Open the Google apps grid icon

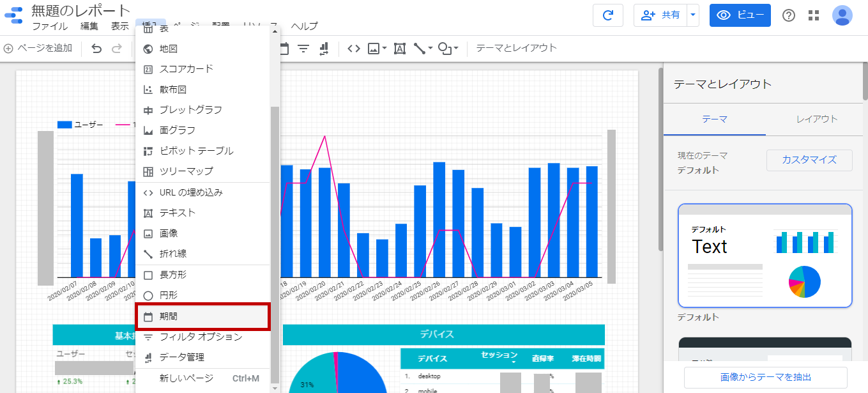[814, 15]
